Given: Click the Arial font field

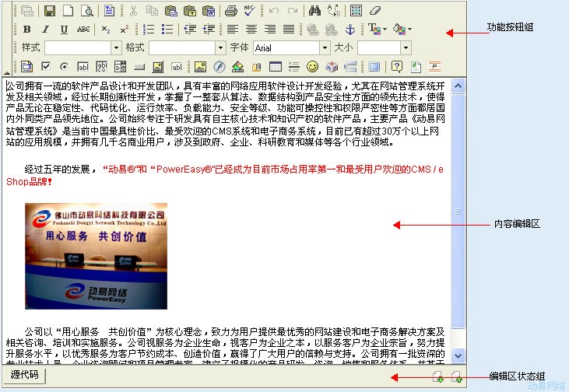Looking at the screenshot, I should point(286,47).
